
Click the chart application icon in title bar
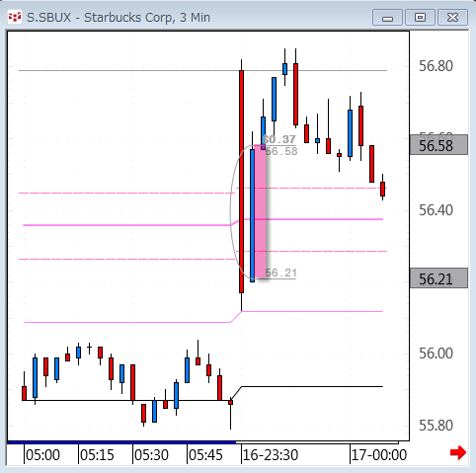[15, 17]
